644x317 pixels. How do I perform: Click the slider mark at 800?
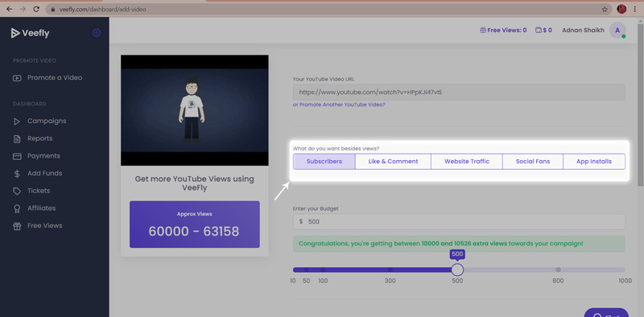click(x=558, y=270)
